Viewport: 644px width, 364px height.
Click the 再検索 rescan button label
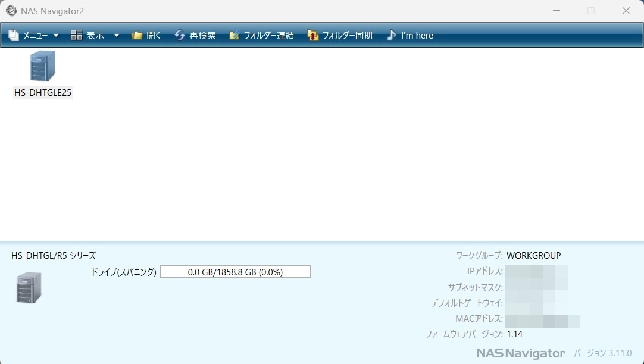[x=202, y=36]
